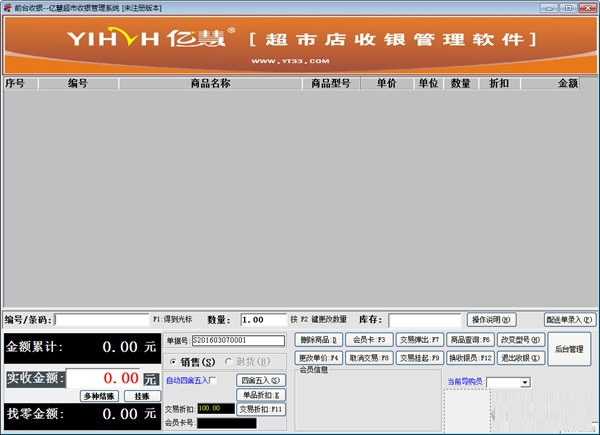Click the 商品名称 column header

210,83
